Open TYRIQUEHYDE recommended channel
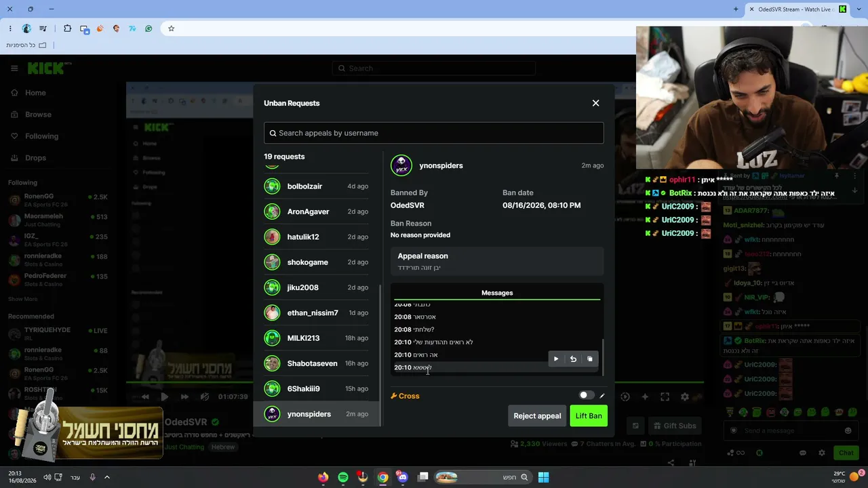Viewport: 868px width, 488px height. tap(58, 333)
